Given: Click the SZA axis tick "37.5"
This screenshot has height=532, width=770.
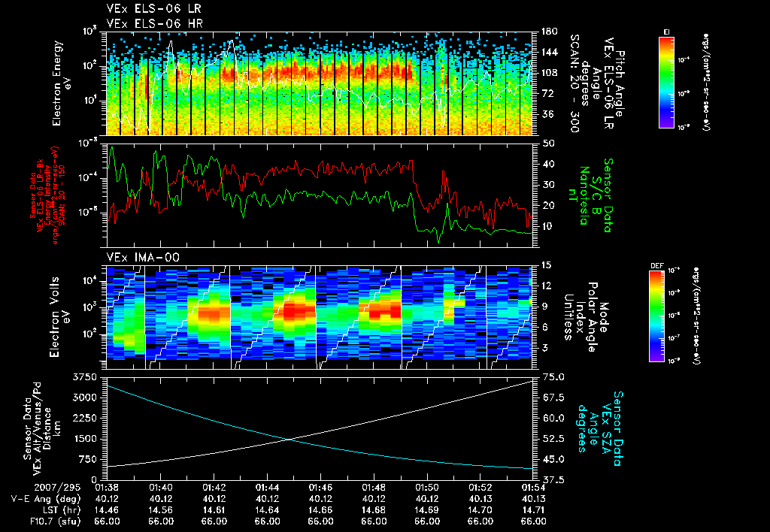Looking at the screenshot, I should click(x=552, y=480).
